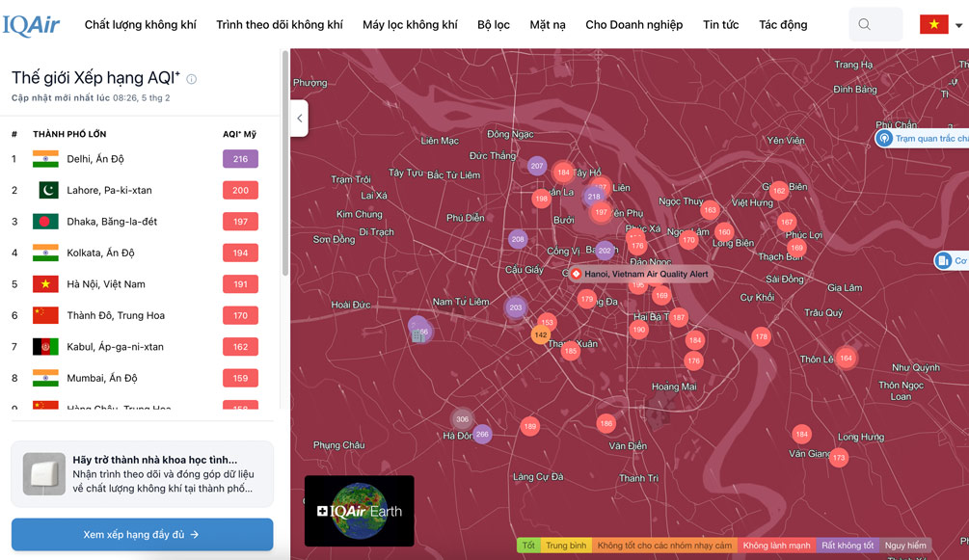Open the IQAir Earth thumbnail
Screen dimensions: 969x560
(x=359, y=511)
